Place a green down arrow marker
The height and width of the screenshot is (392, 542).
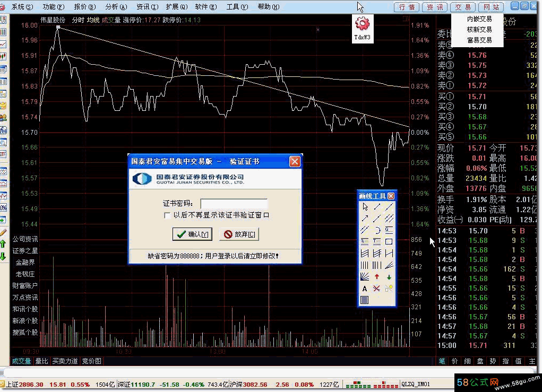click(x=389, y=277)
